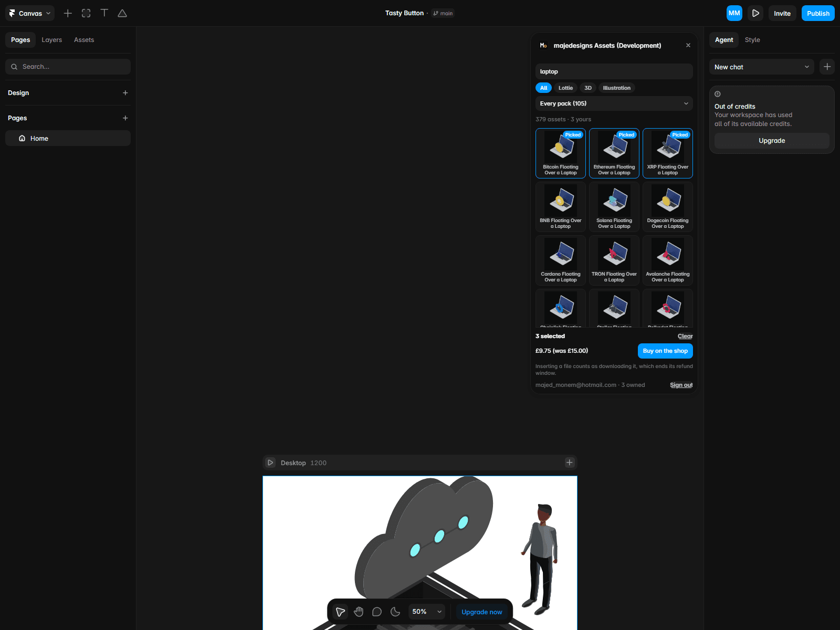Click the out of credits info icon

click(718, 94)
